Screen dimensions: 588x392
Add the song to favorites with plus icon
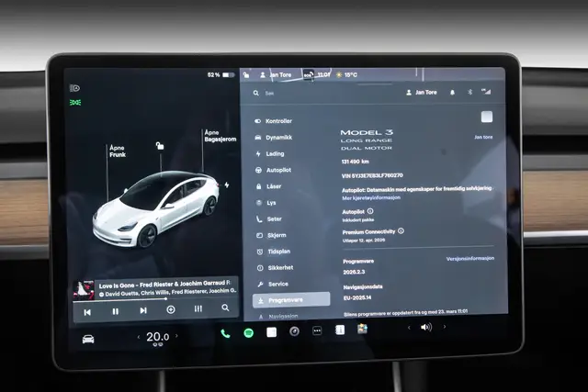coord(171,309)
